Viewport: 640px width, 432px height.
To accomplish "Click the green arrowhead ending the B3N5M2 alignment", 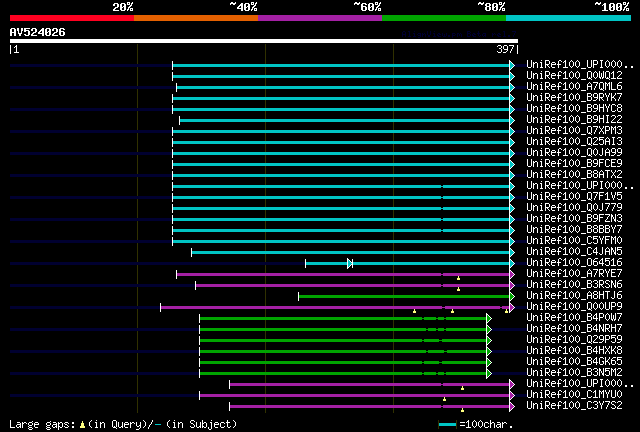I will point(489,374).
